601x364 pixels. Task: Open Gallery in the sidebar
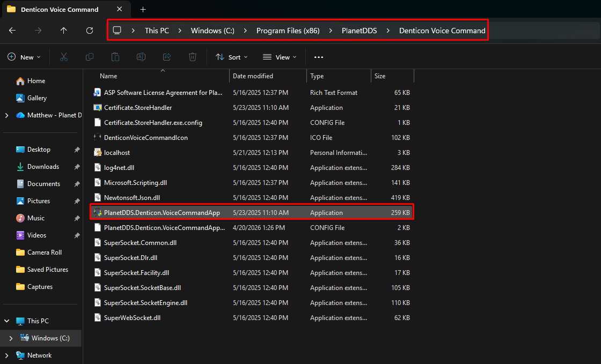[32, 98]
